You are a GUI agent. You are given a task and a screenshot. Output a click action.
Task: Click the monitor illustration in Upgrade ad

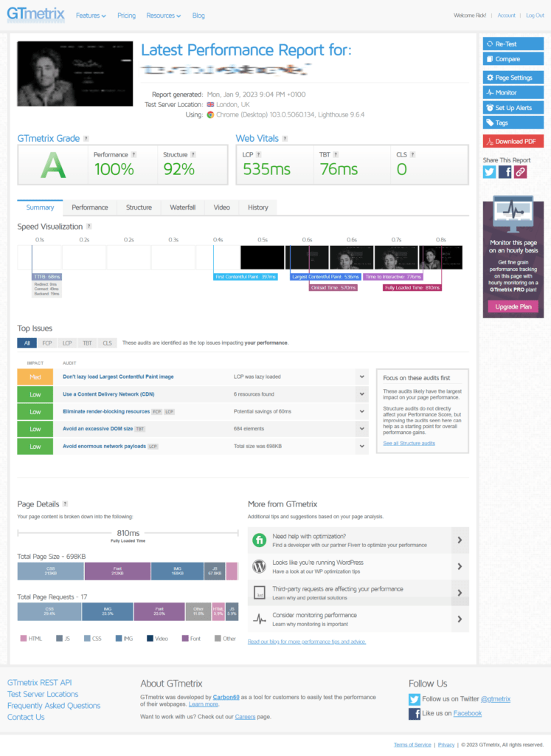coord(513,215)
